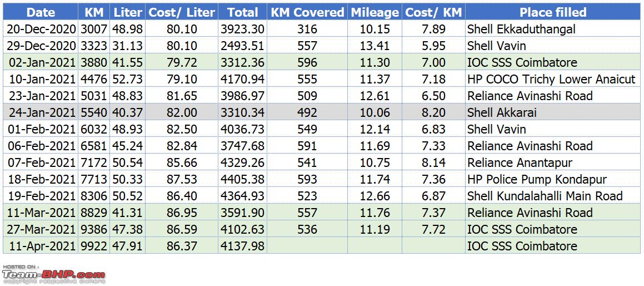Click cost per liter 79.72

point(182,62)
